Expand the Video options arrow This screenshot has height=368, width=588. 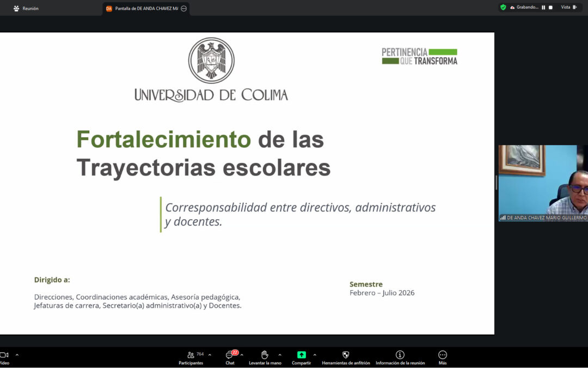17,355
